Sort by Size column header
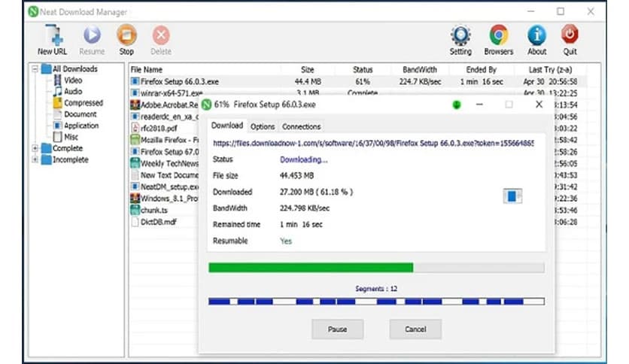 [307, 70]
